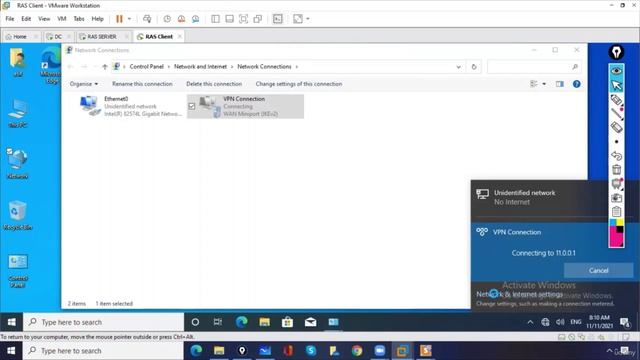This screenshot has width=640, height=360.
Task: Select the VPN Connection adapter item
Action: 245,106
